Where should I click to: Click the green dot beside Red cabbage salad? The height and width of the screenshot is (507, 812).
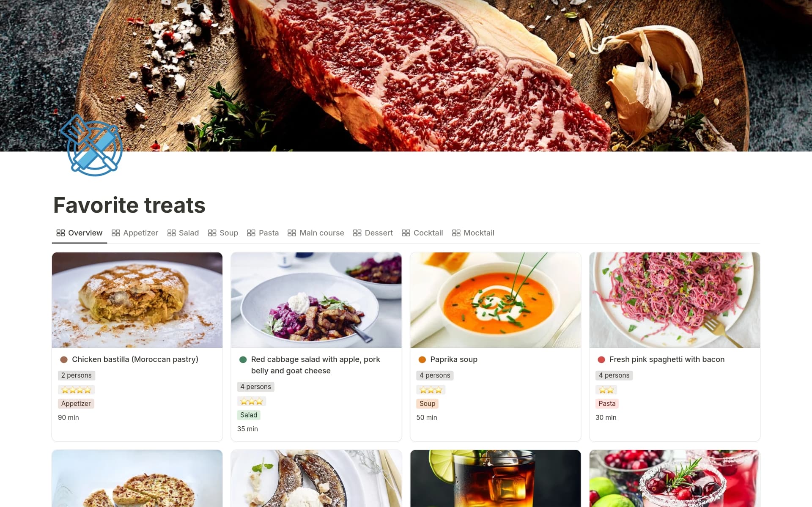243,359
